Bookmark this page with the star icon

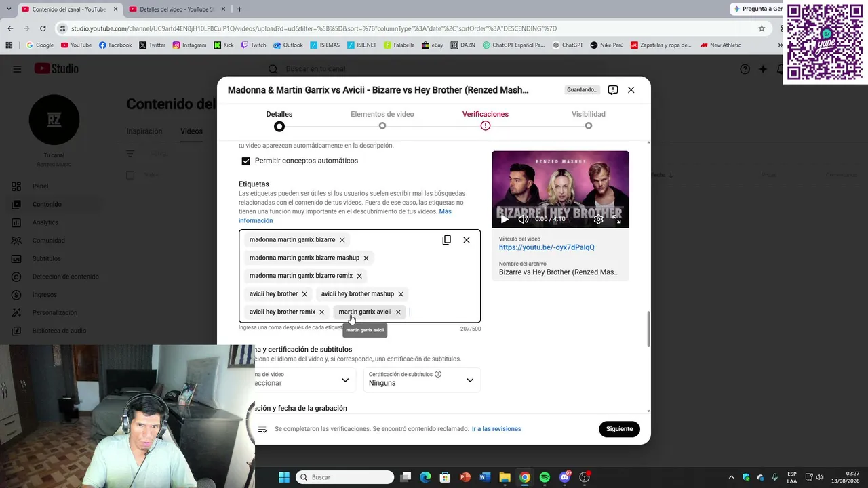click(x=762, y=28)
